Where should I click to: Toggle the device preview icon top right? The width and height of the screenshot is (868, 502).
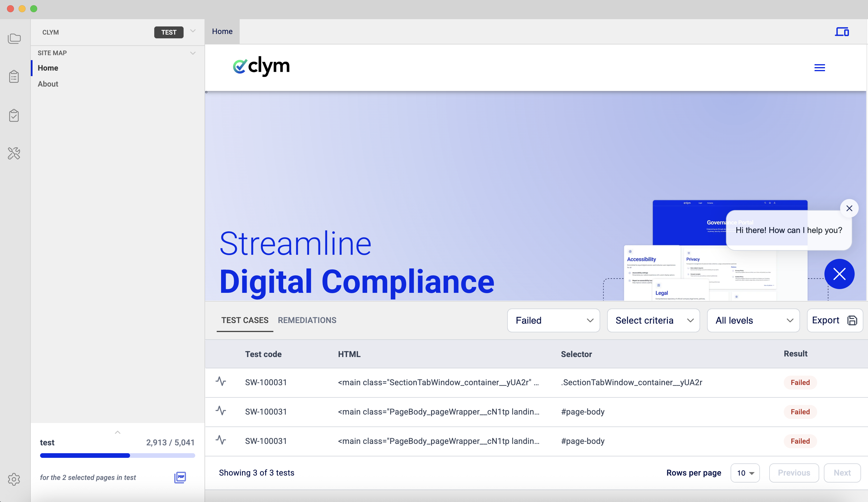click(x=842, y=32)
